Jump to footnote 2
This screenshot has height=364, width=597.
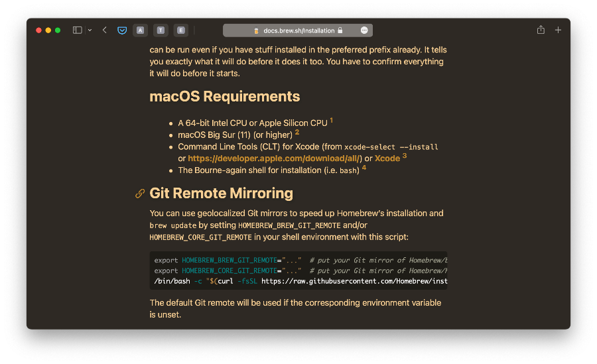297,132
